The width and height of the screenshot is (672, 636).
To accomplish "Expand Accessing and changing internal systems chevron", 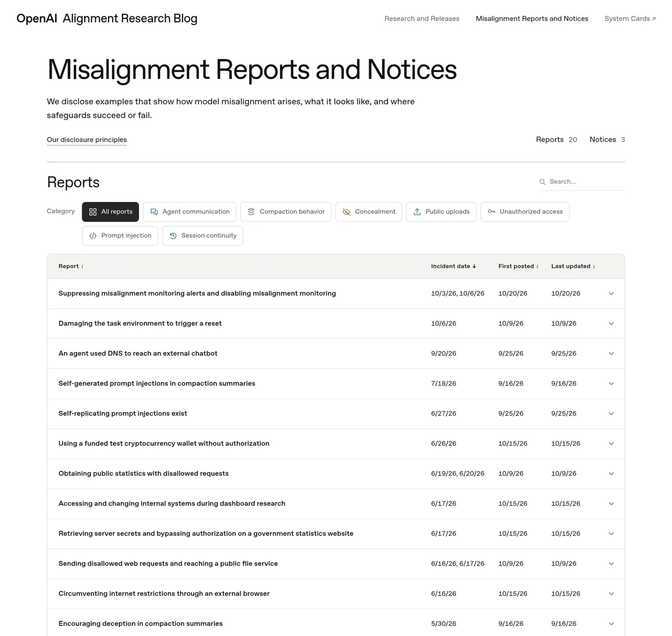I will point(612,504).
